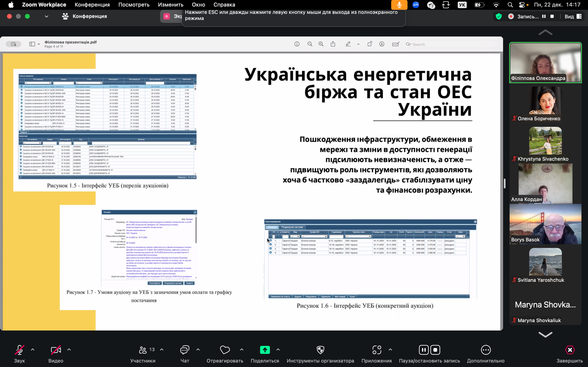Open the Приложения apps icon
Screen dimensions: 588x367
point(376,350)
